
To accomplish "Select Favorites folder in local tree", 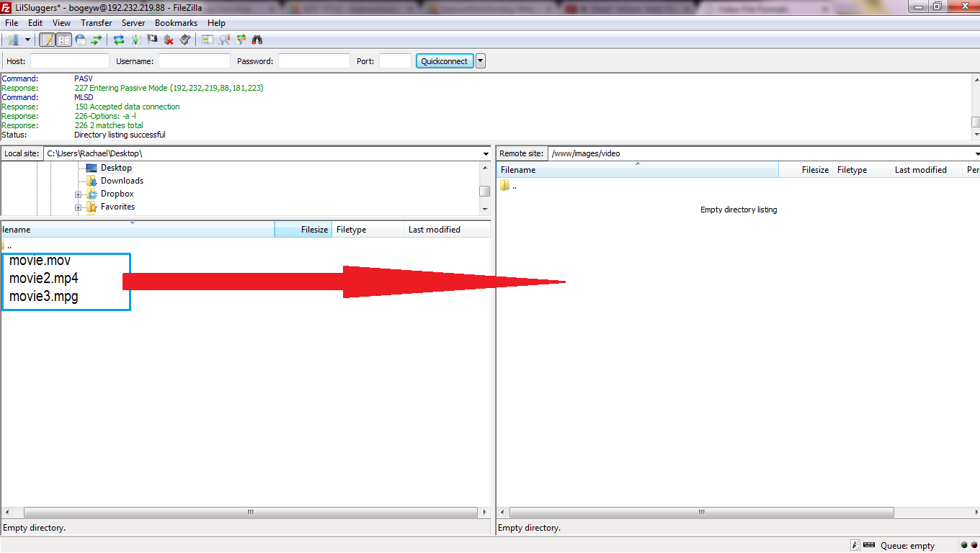I will (x=117, y=207).
